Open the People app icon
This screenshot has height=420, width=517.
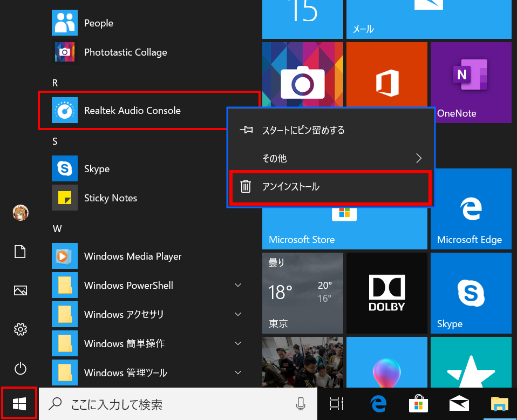(x=65, y=23)
